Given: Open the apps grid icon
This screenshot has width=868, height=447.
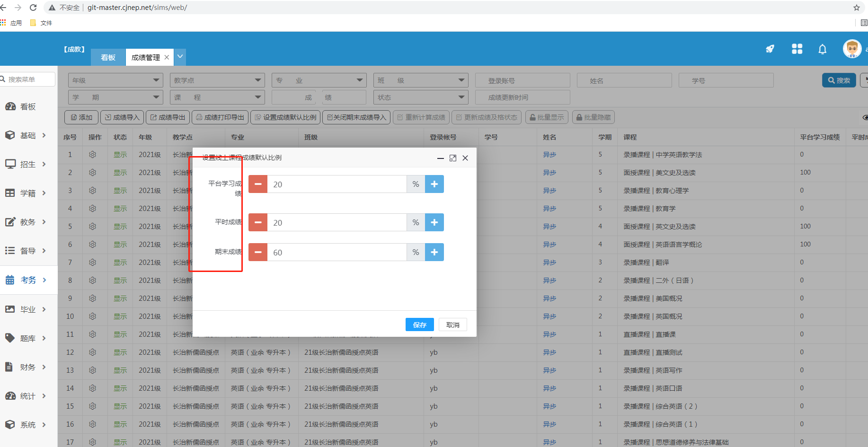Looking at the screenshot, I should [x=797, y=49].
